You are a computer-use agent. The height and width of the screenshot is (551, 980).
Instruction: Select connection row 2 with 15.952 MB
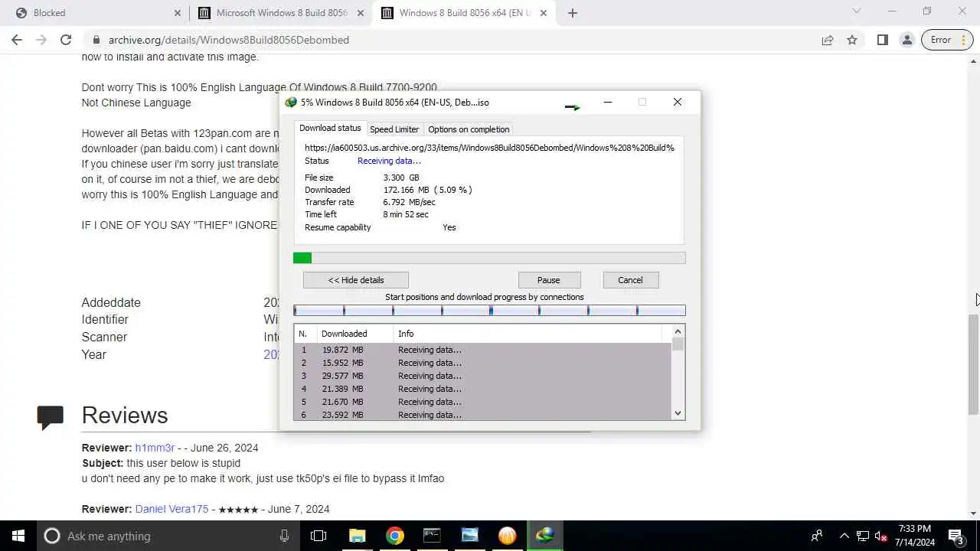click(x=482, y=363)
